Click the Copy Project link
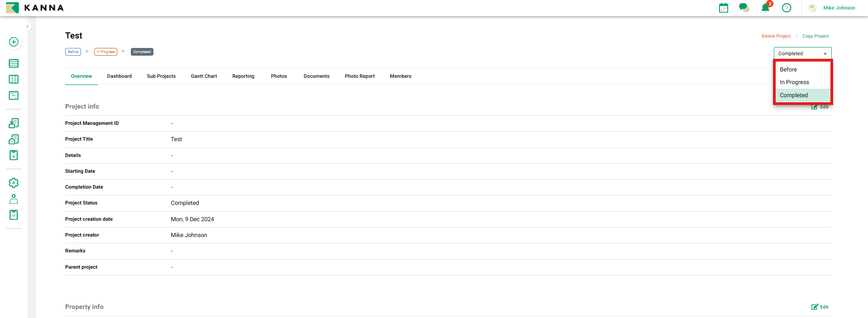The height and width of the screenshot is (318, 868). point(815,36)
